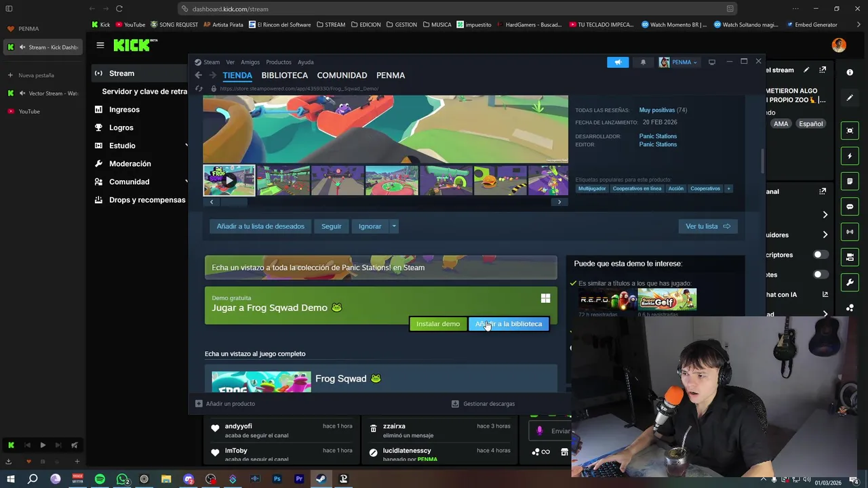This screenshot has width=868, height=488.
Task: Switch to BIBLIOTECA tab in Steam
Action: [285, 75]
